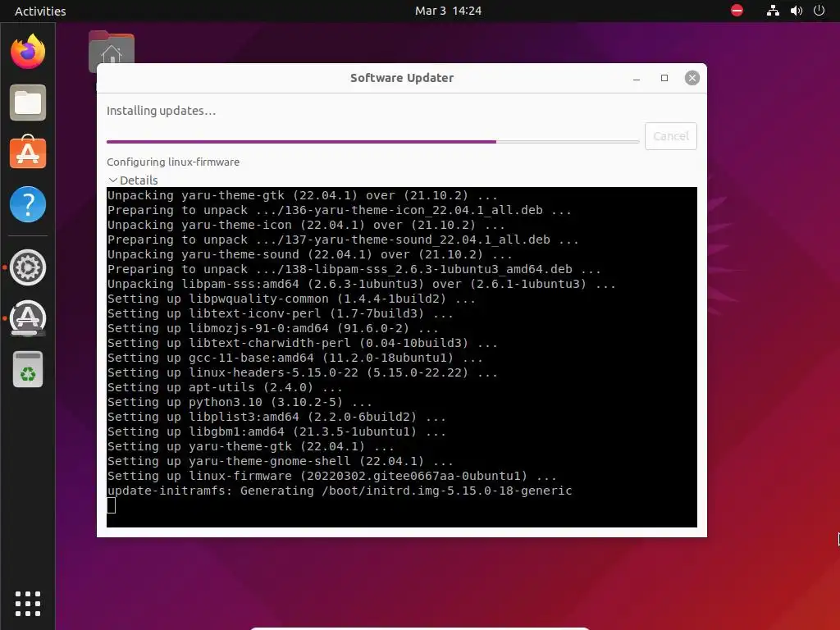Select Software Updater icon in the dock
Image resolution: width=840 pixels, height=630 pixels.
point(28,318)
